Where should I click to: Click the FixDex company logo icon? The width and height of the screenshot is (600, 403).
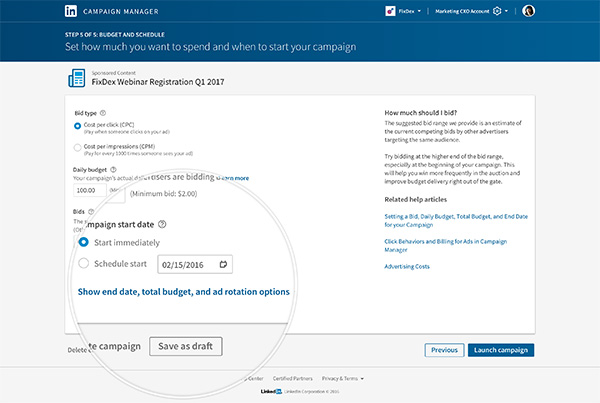pyautogui.click(x=390, y=11)
